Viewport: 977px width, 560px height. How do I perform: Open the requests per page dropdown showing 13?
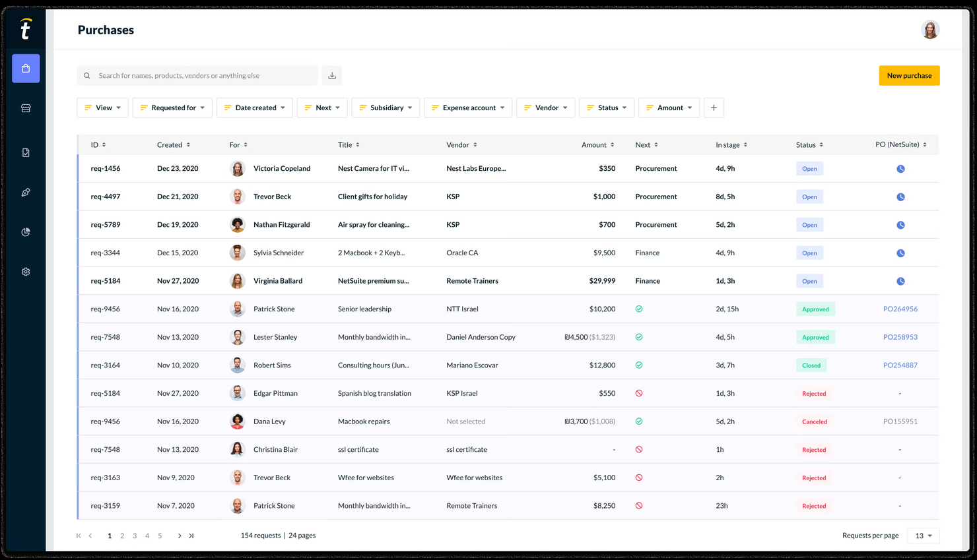tap(923, 536)
